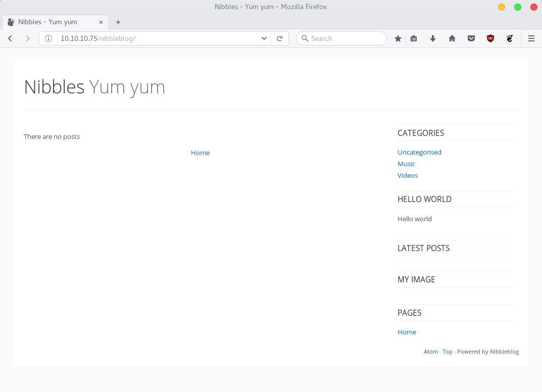Viewport: 542px width, 392px height.
Task: Save page to Pocket
Action: [x=471, y=38]
